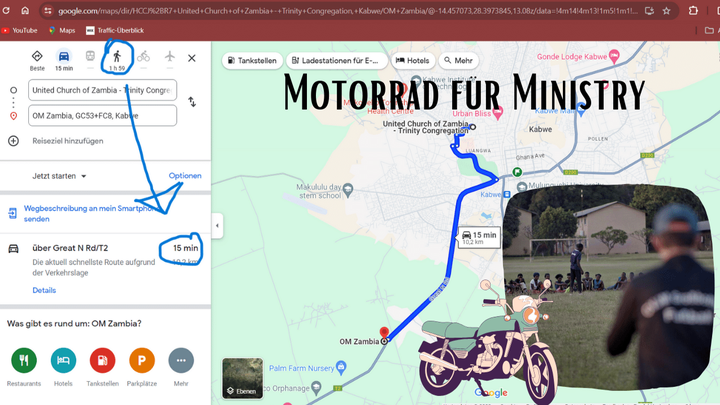Click the 15 min route label on map
The width and height of the screenshot is (720, 405).
coord(479,237)
